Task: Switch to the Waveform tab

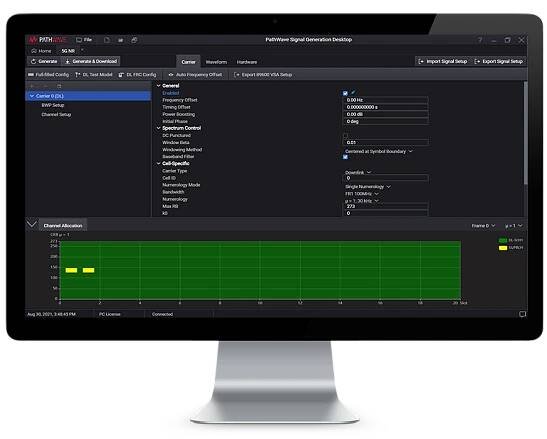Action: [216, 62]
